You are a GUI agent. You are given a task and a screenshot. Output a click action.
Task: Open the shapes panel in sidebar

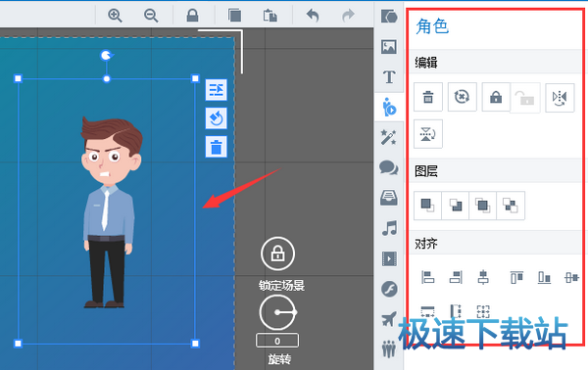(x=389, y=17)
